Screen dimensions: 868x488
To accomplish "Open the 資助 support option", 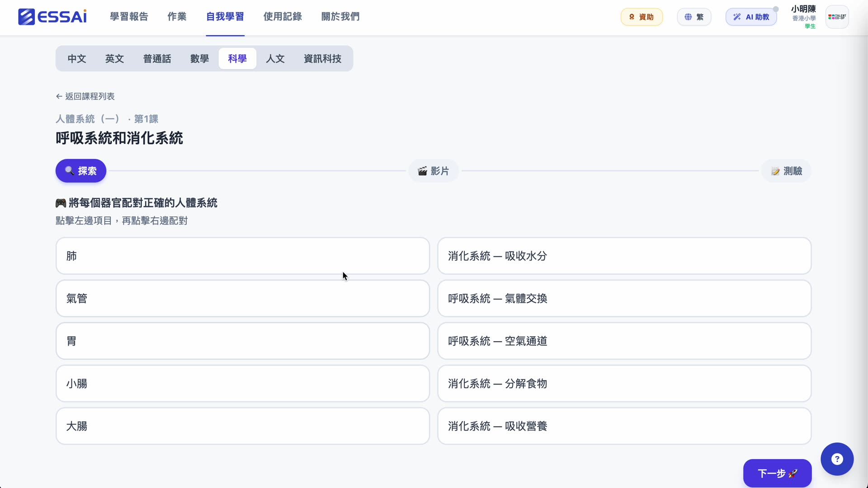I will click(642, 17).
